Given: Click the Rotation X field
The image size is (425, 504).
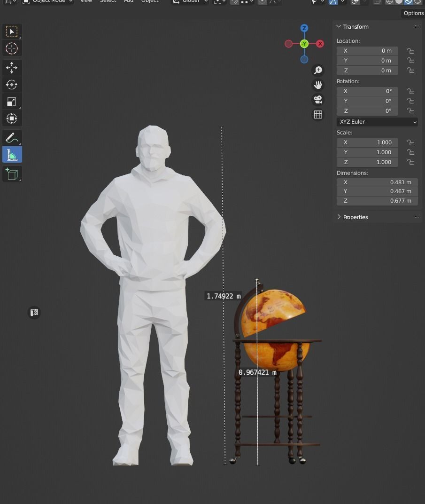Looking at the screenshot, I should tap(367, 91).
